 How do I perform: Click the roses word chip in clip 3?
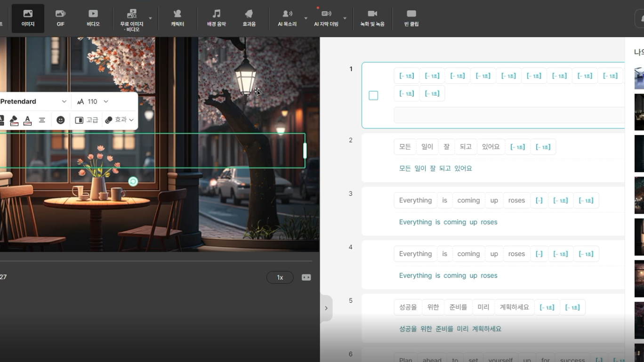tap(516, 201)
